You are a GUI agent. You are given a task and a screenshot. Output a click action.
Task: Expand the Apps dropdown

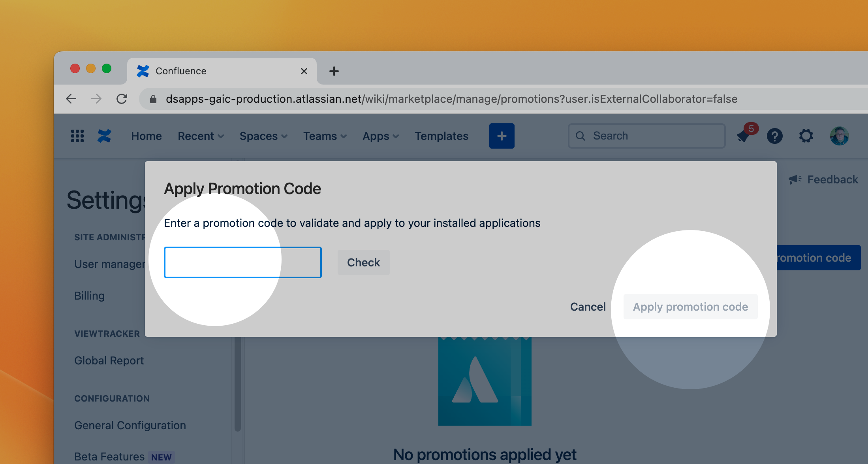[380, 136]
